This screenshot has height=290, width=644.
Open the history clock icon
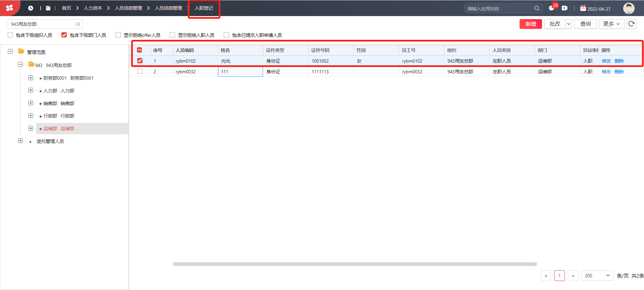31,8
